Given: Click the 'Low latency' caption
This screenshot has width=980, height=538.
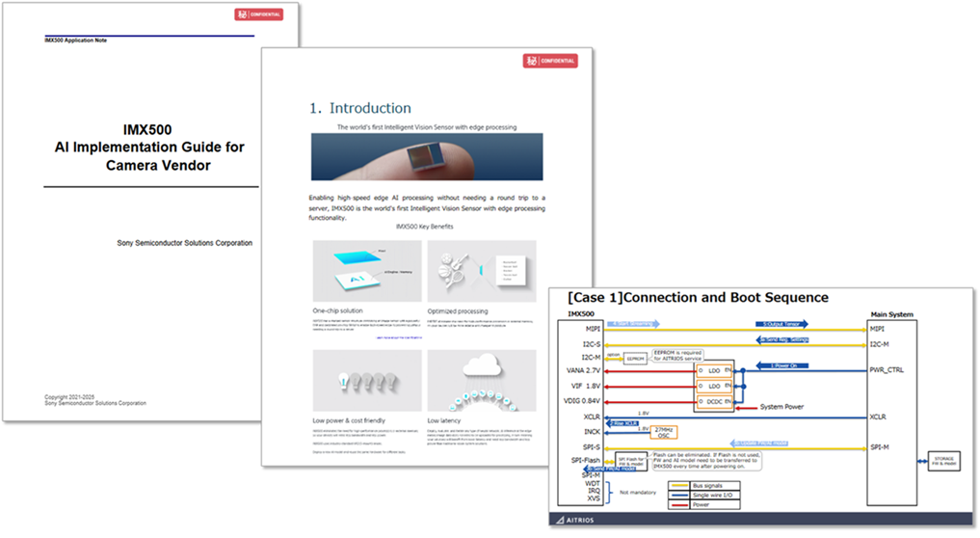Looking at the screenshot, I should pyautogui.click(x=444, y=420).
